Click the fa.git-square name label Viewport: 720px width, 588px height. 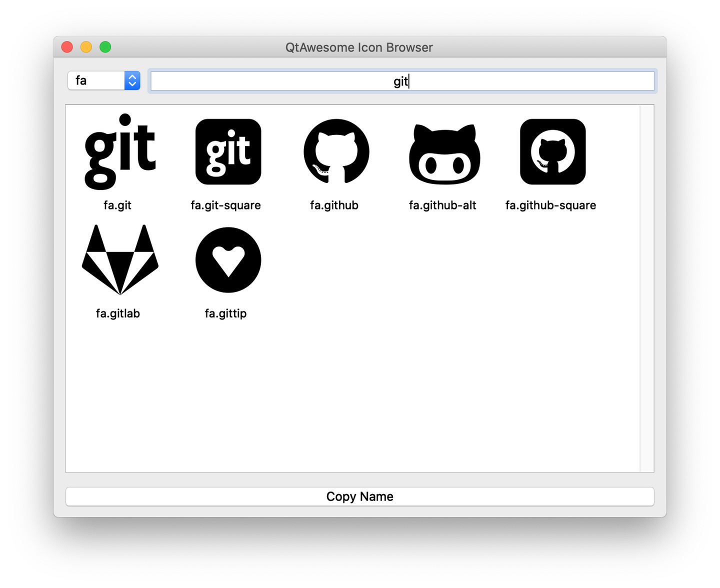[x=225, y=205]
